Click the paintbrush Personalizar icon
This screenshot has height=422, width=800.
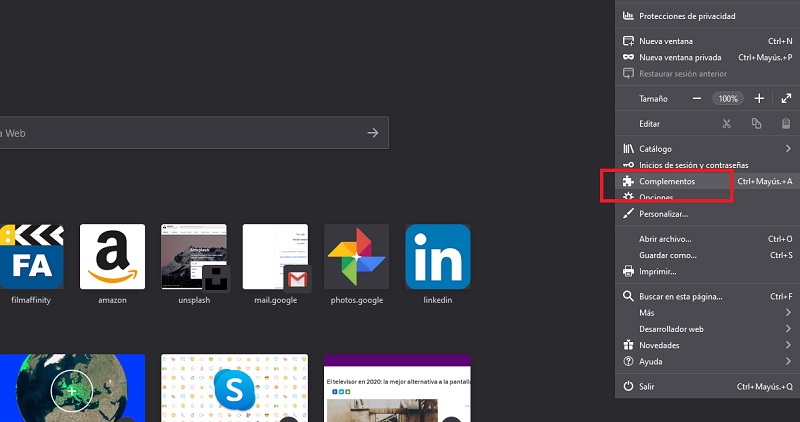(x=628, y=214)
